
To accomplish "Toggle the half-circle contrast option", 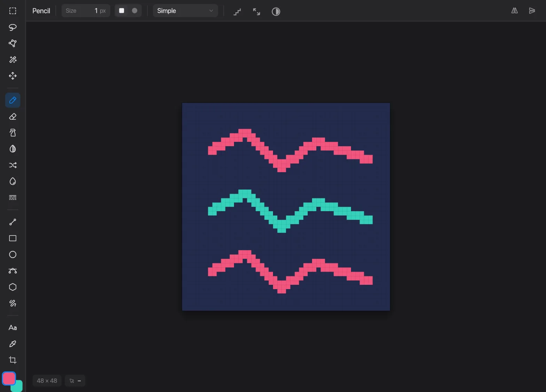I will click(x=276, y=12).
